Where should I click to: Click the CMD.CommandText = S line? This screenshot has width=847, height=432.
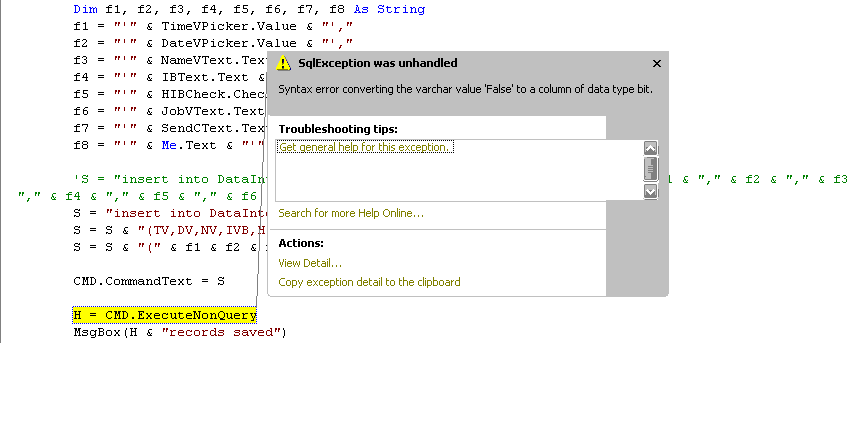(149, 281)
